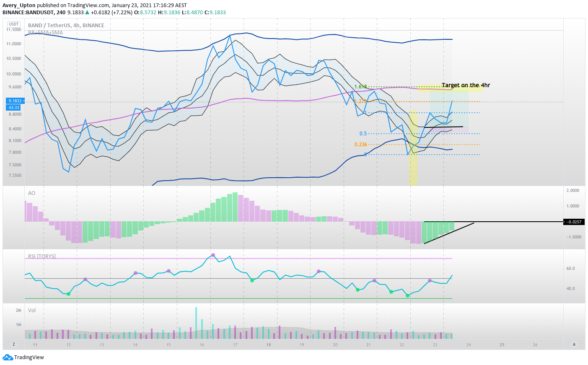588x365 pixels.
Task: Click the 10.5000 price axis label
Action: click(14, 58)
